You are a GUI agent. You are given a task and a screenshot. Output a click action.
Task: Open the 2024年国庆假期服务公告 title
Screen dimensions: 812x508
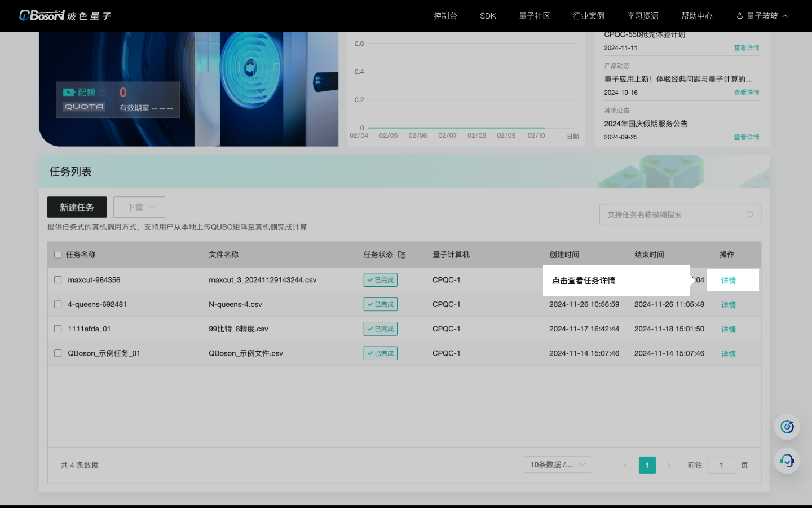pos(646,124)
